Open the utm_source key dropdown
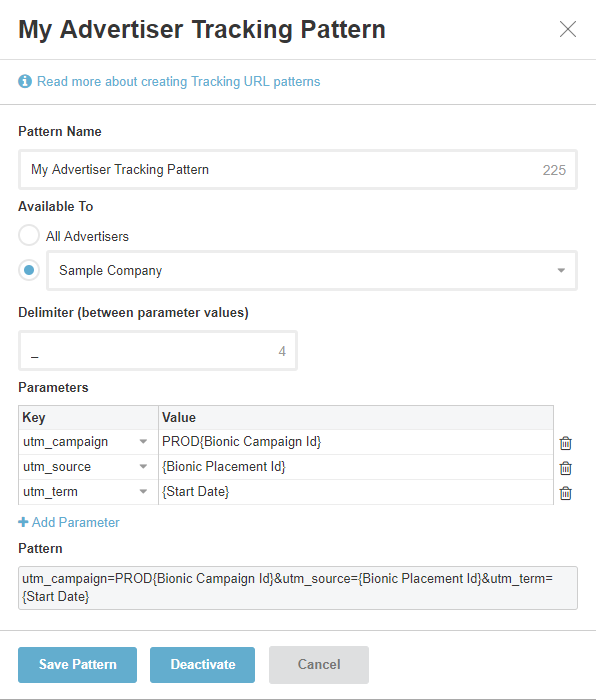The width and height of the screenshot is (596, 700). point(143,467)
